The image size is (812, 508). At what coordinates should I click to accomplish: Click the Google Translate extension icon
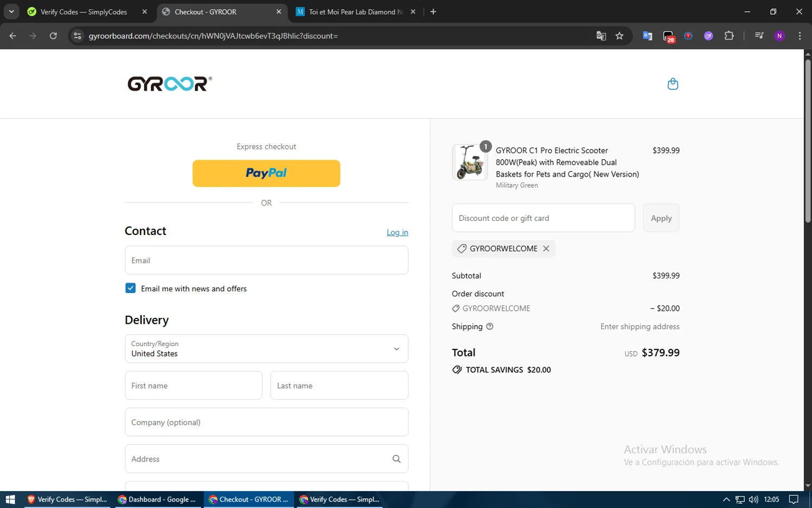coord(647,36)
